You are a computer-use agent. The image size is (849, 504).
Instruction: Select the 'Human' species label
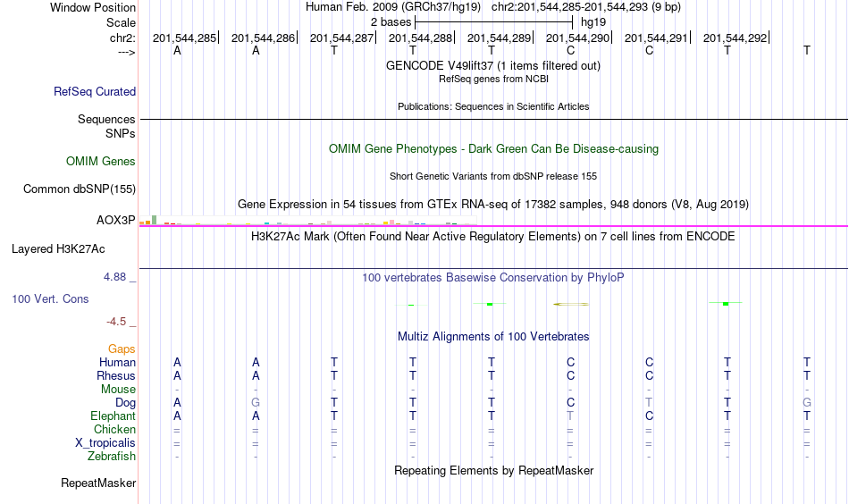117,362
